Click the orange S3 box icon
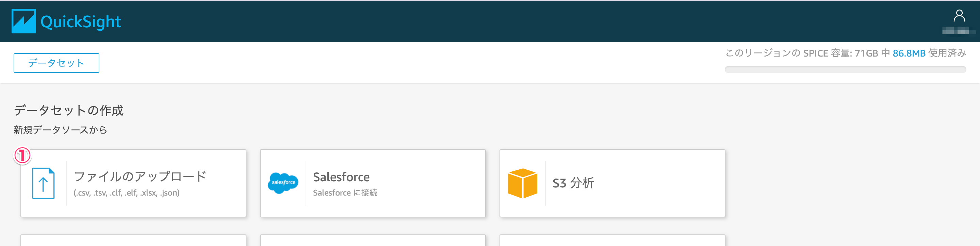The width and height of the screenshot is (980, 246). tap(522, 183)
